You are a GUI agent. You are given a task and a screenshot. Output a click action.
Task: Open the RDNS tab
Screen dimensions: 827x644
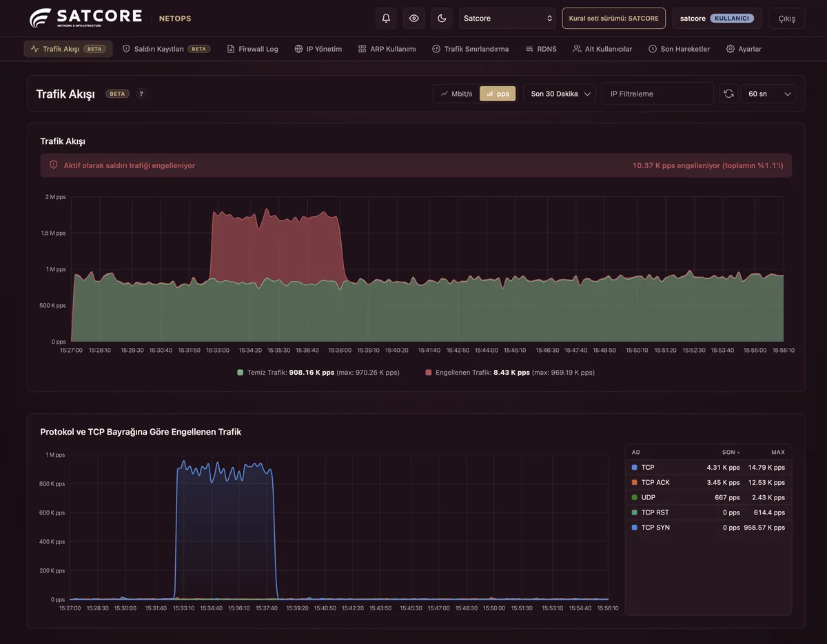click(x=540, y=49)
